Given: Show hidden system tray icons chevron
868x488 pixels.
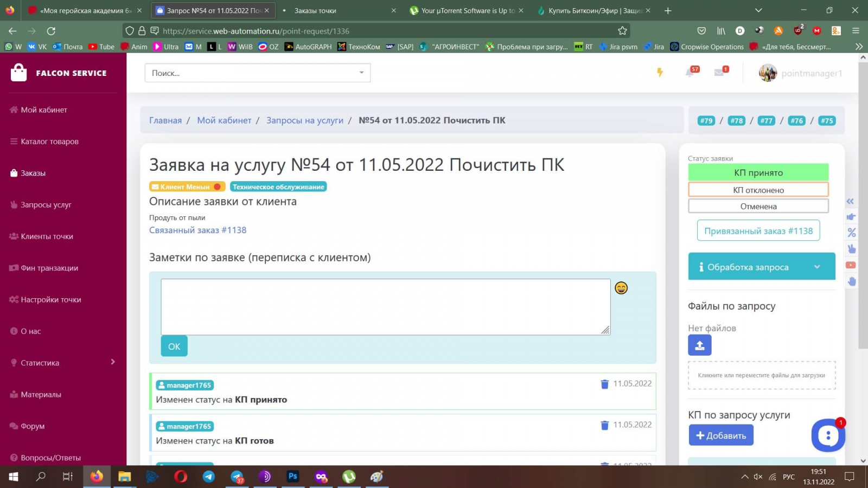Looking at the screenshot, I should pos(744,477).
